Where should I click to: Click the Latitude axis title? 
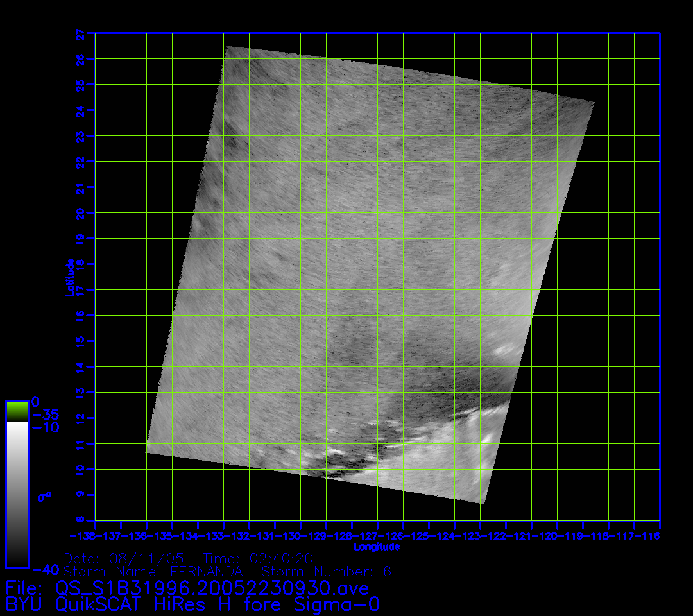(68, 277)
